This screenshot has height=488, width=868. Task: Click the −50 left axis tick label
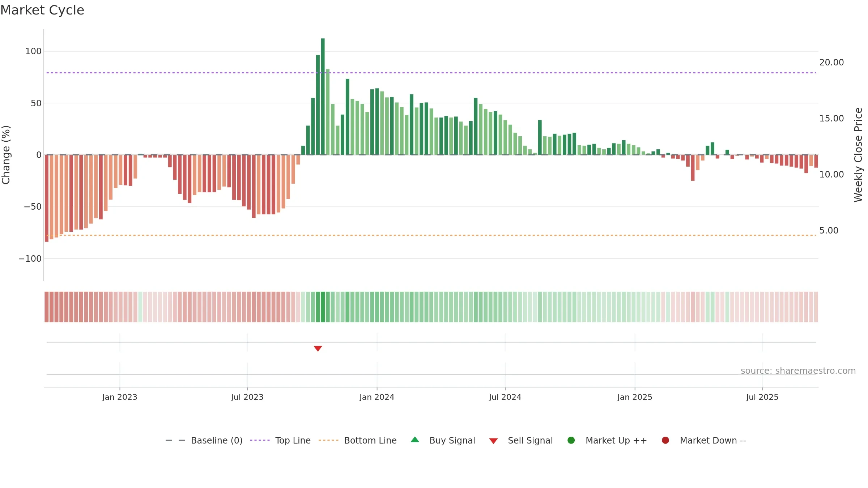pos(33,207)
